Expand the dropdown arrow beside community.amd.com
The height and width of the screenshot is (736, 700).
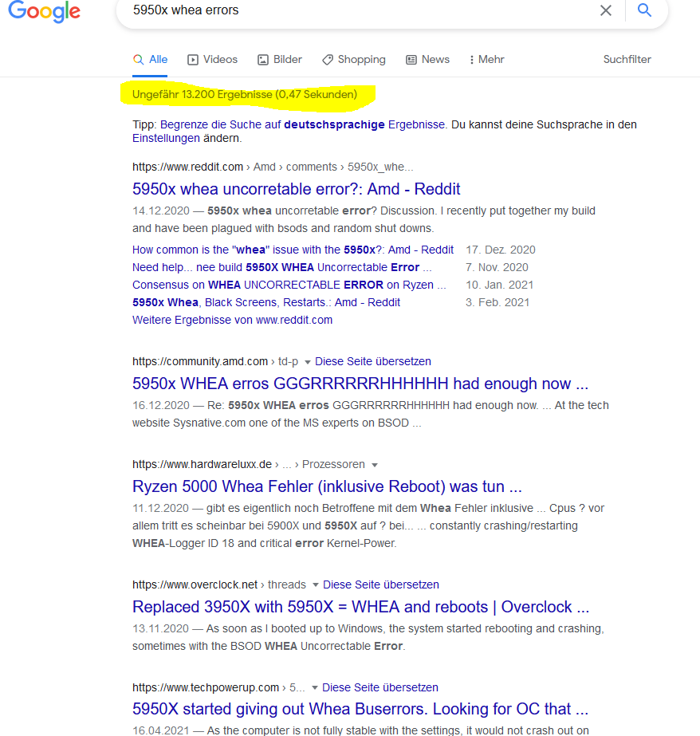coord(307,362)
